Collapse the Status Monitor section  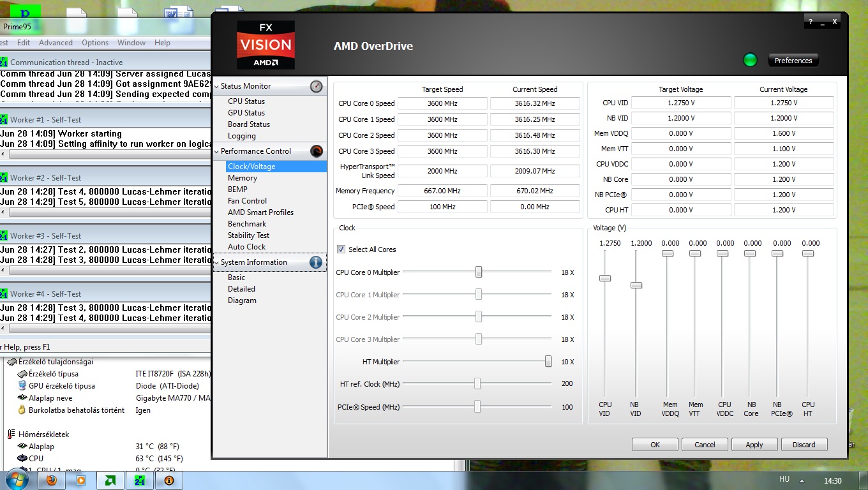(216, 86)
